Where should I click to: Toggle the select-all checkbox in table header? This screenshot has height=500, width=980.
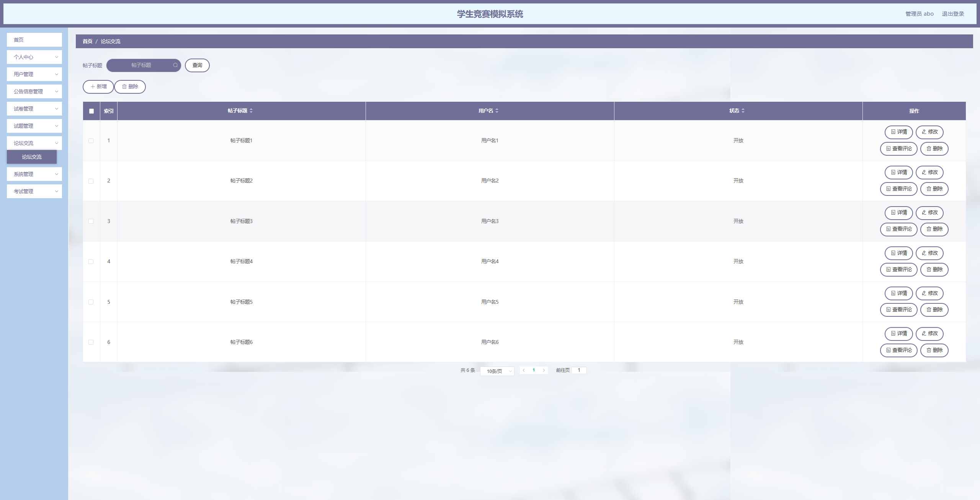coord(91,111)
